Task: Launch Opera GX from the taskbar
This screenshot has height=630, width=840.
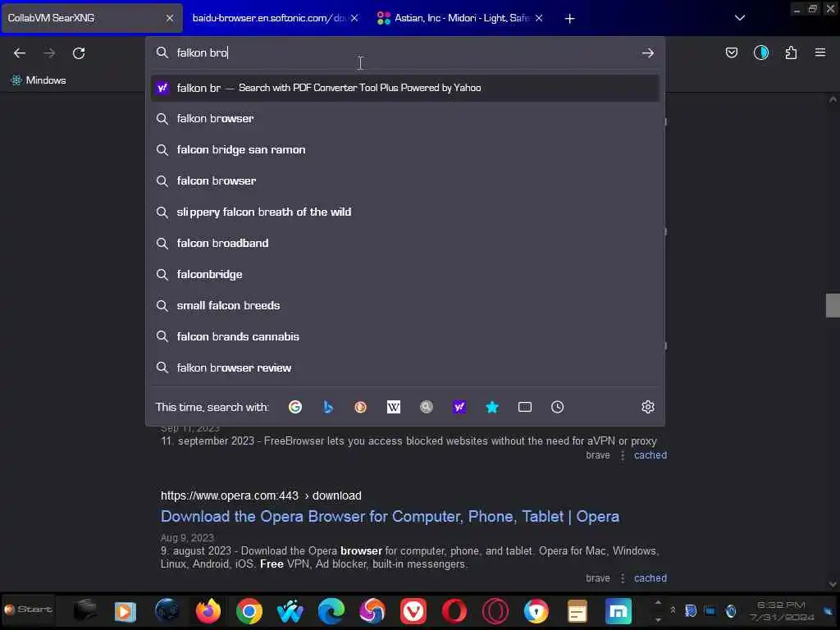Action: 495,610
